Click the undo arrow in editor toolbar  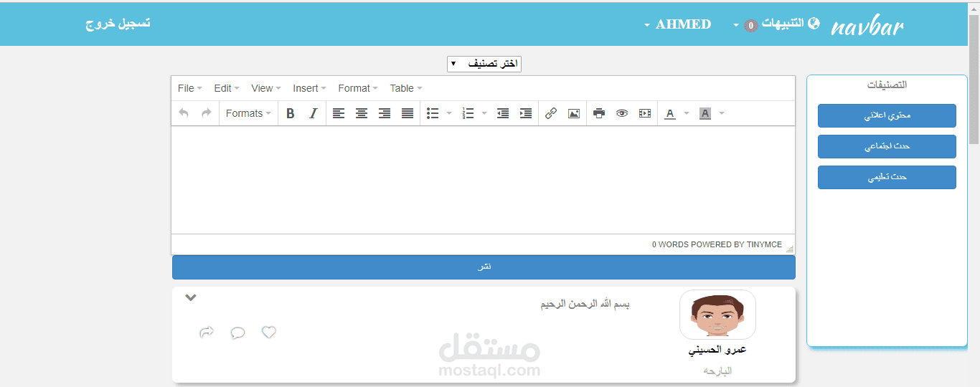click(x=184, y=113)
